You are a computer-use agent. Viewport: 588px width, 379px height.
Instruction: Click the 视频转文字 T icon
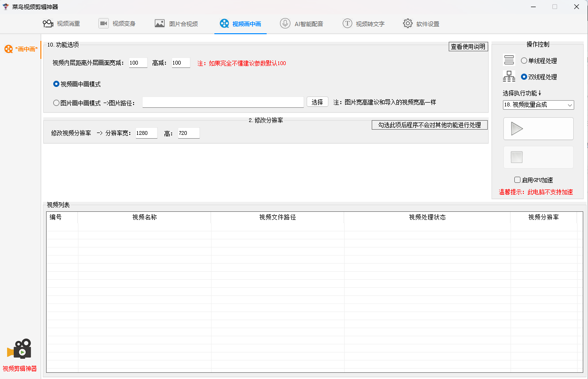[x=347, y=24]
